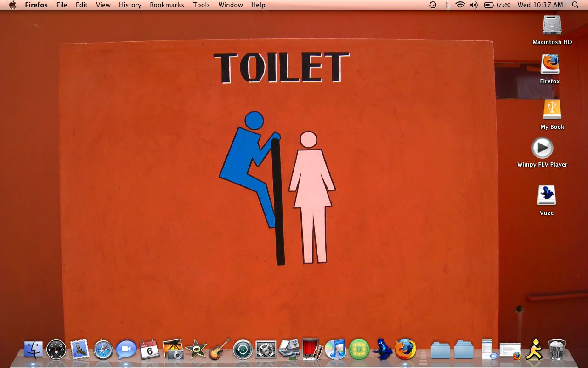Launch GarageBand guitar icon in Dock

pyautogui.click(x=219, y=350)
